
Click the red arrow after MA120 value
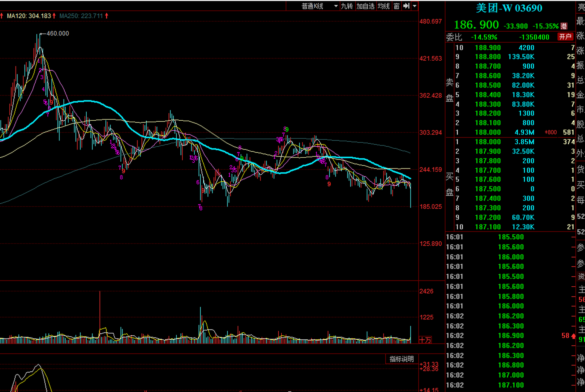click(x=54, y=16)
